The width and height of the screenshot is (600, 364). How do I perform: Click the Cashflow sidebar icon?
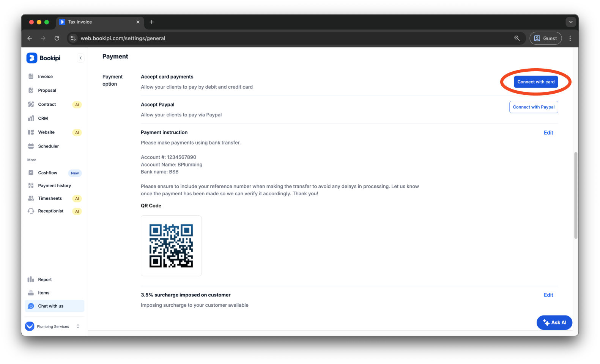(31, 173)
